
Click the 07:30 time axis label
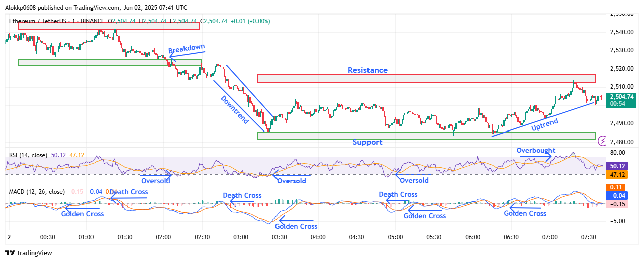[589, 237]
